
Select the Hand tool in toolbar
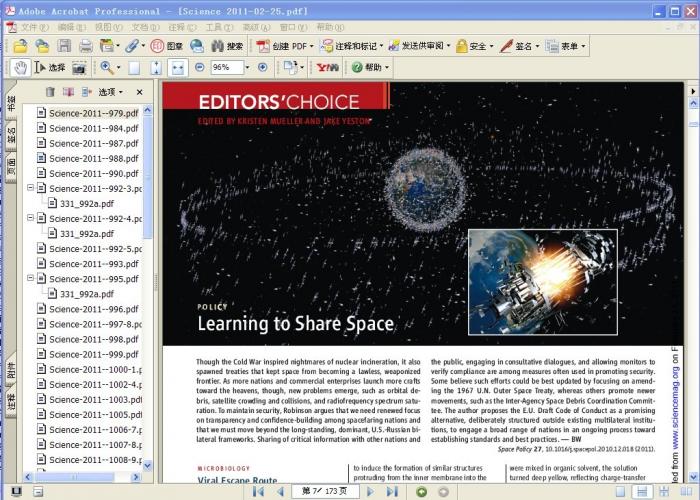[x=20, y=67]
